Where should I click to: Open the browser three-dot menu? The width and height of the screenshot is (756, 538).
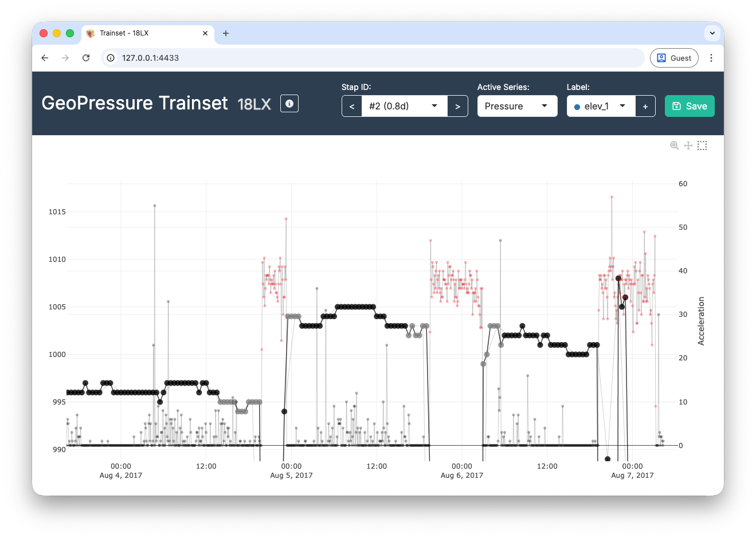click(711, 58)
